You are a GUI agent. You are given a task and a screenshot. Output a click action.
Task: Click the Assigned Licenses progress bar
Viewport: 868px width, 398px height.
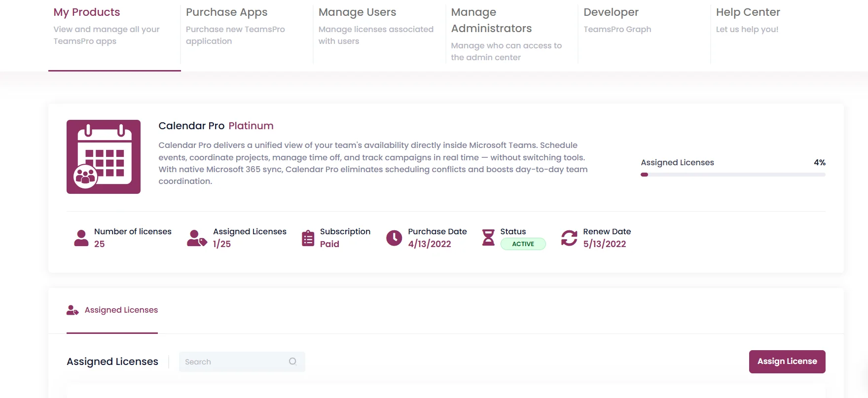click(x=733, y=175)
